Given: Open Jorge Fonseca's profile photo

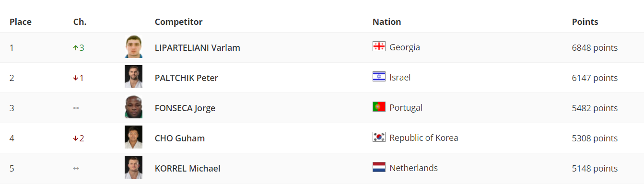Looking at the screenshot, I should [133, 107].
